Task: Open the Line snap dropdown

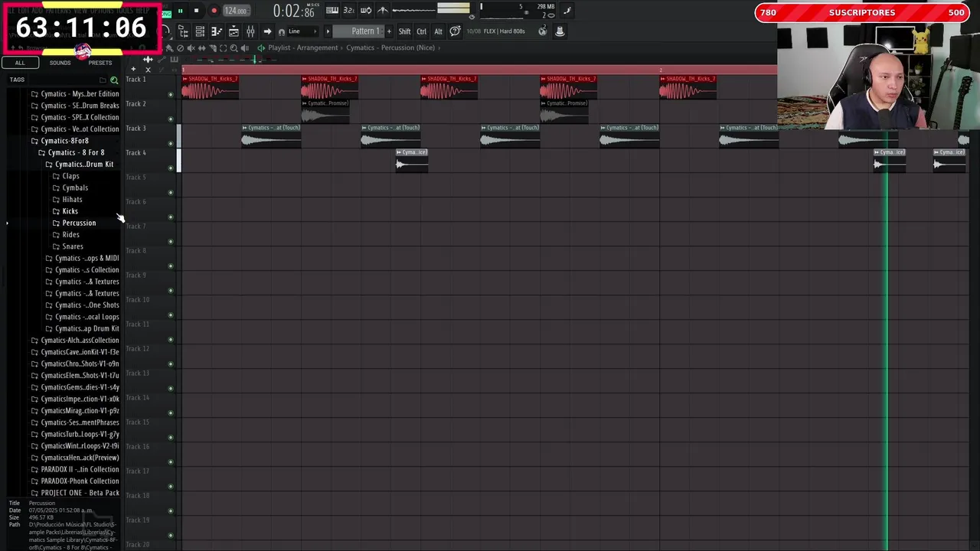Action: [302, 31]
